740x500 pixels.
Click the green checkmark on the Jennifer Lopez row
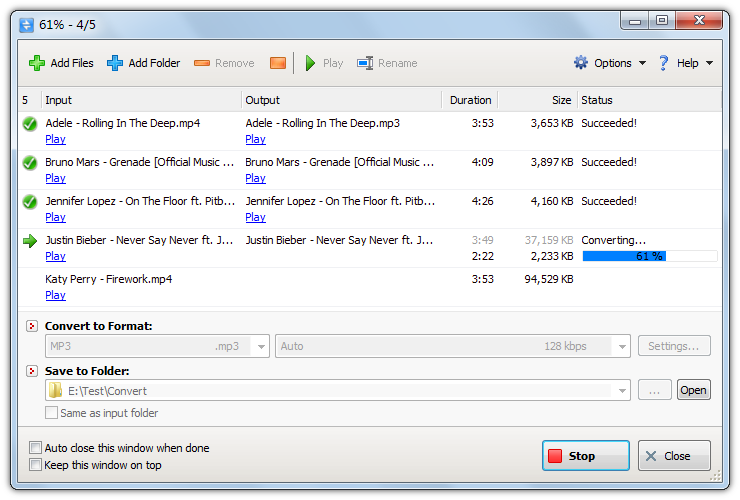(x=30, y=202)
